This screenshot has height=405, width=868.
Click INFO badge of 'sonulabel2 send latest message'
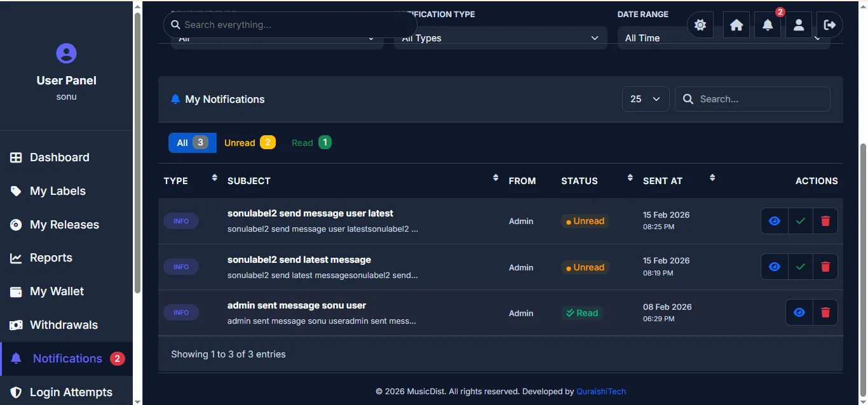click(181, 267)
